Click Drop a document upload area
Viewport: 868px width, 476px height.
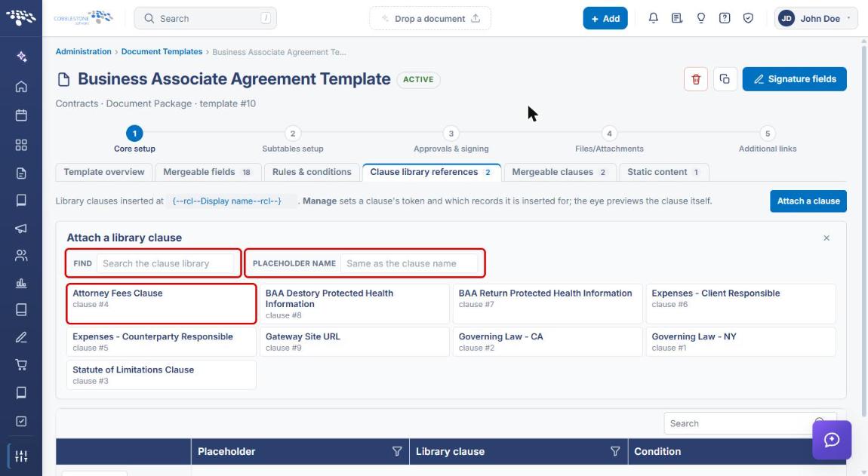point(430,18)
